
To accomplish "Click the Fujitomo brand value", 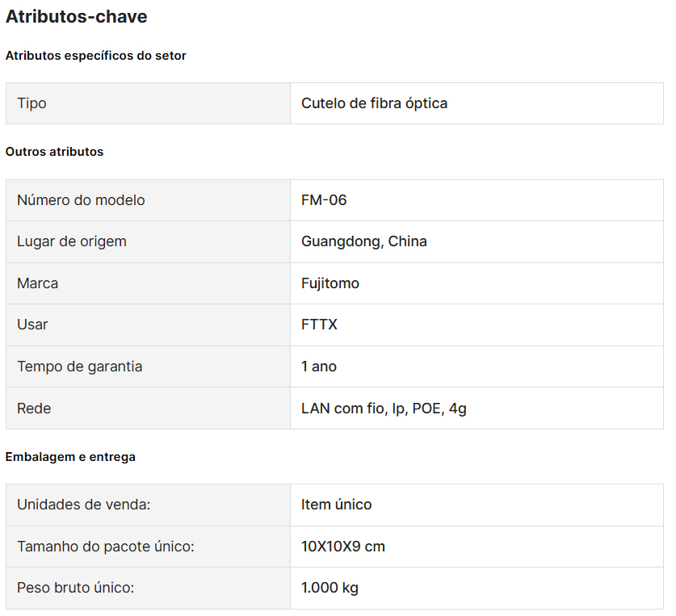I will pyautogui.click(x=330, y=283).
